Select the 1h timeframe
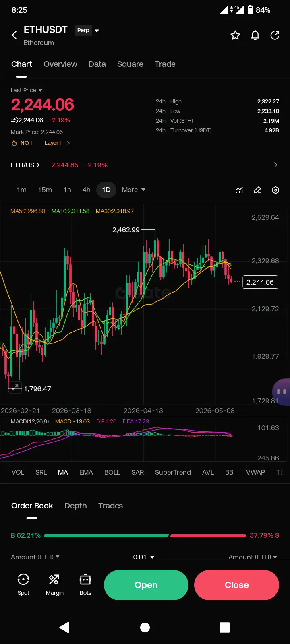Image resolution: width=290 pixels, height=644 pixels. coord(67,190)
